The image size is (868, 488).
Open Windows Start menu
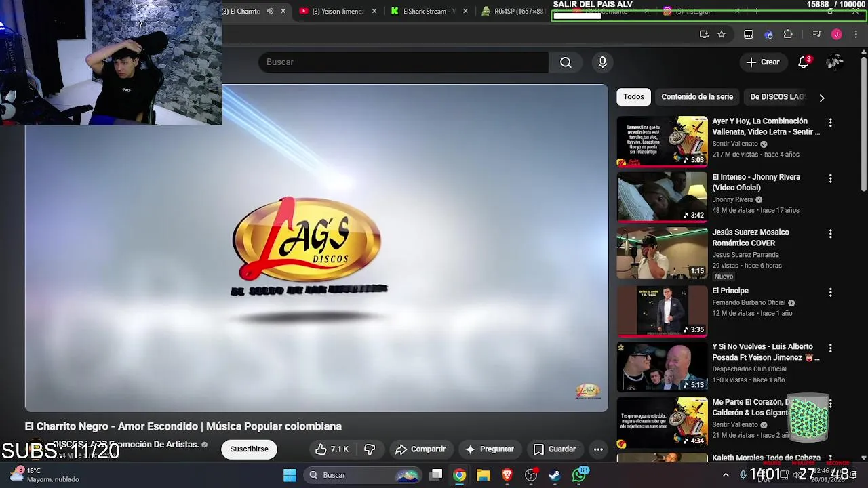[290, 475]
